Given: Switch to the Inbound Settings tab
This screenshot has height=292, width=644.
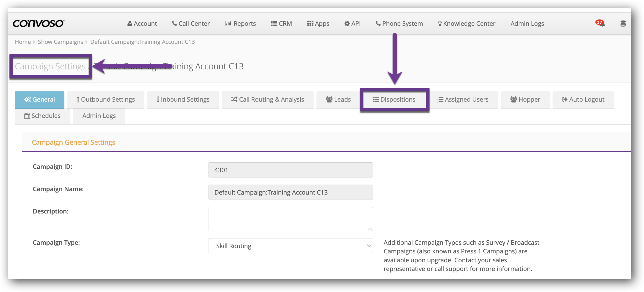Looking at the screenshot, I should pos(183,100).
